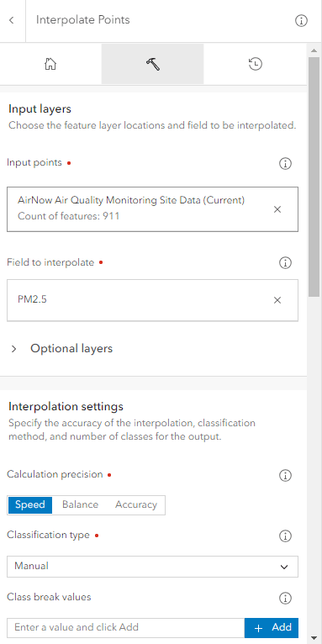Image resolution: width=322 pixels, height=644 pixels.
Task: Click the panel's vertical scrollbar thumb
Action: pos(314,177)
